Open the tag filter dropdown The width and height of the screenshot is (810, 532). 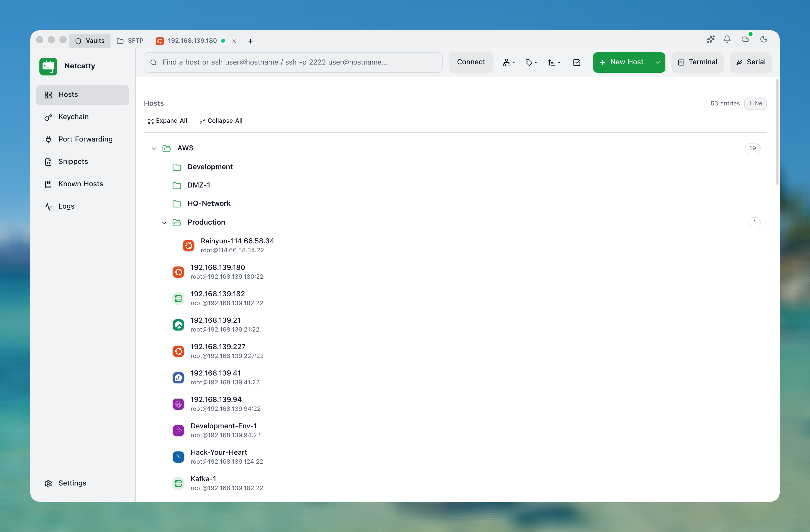tap(531, 62)
